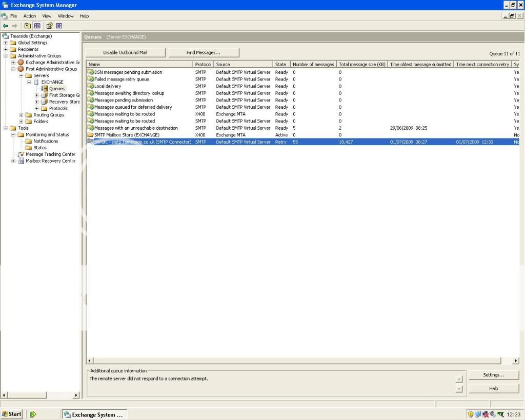The height and width of the screenshot is (420, 525).
Task: Click the Message Tracking Center icon
Action: [21, 154]
